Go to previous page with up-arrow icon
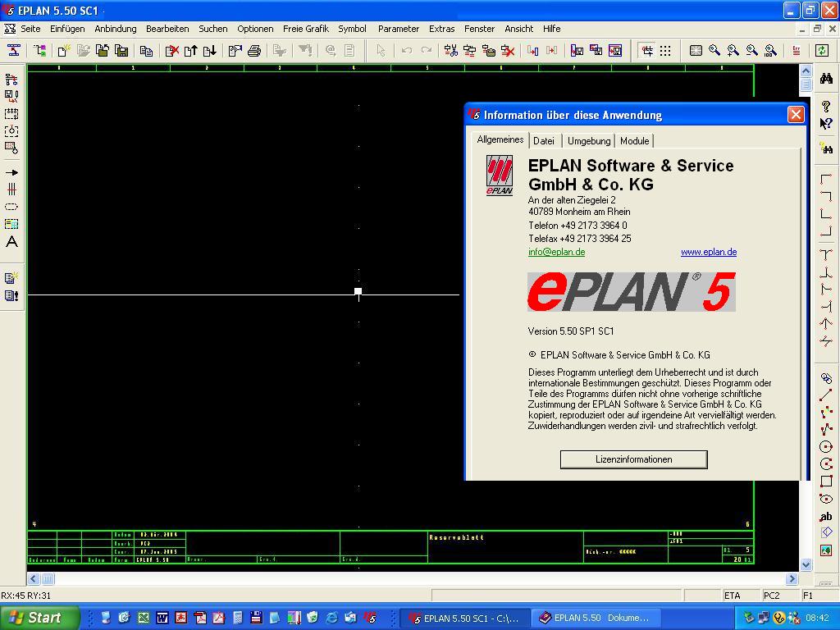 [x=190, y=51]
